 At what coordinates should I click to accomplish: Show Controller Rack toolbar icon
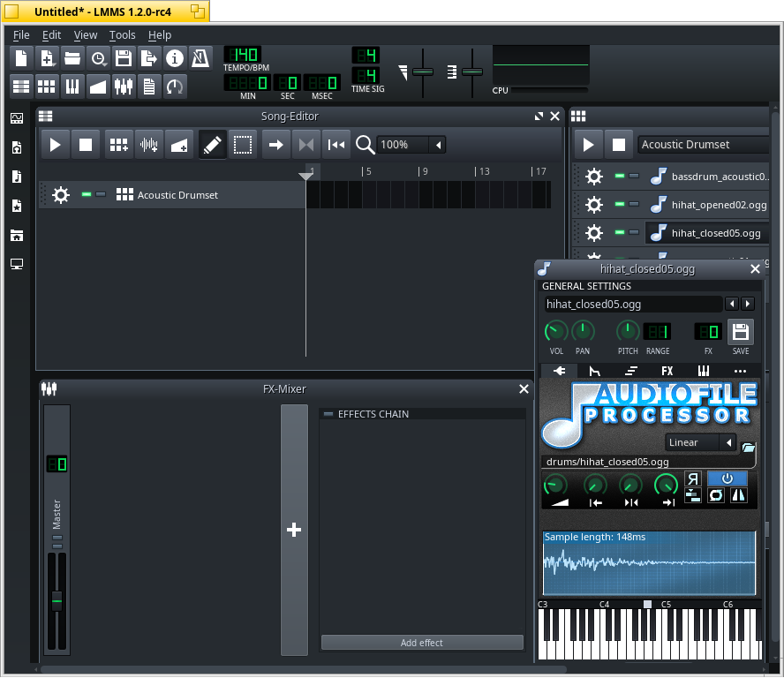[175, 87]
